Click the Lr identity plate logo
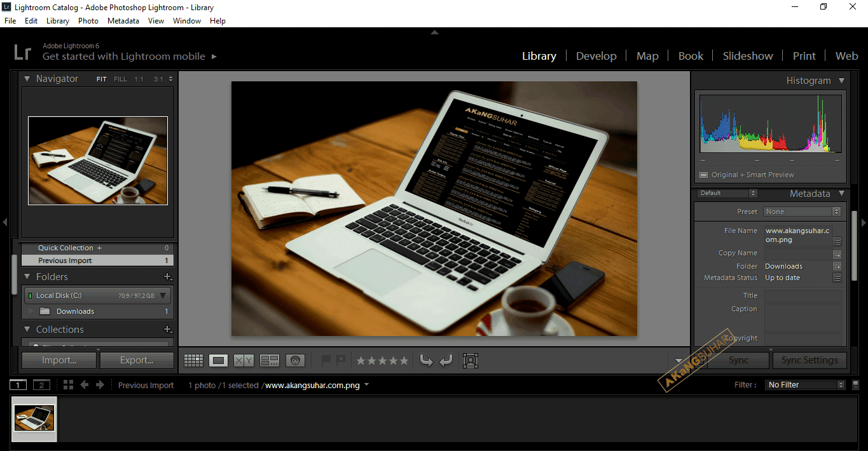The image size is (868, 451). tap(22, 51)
